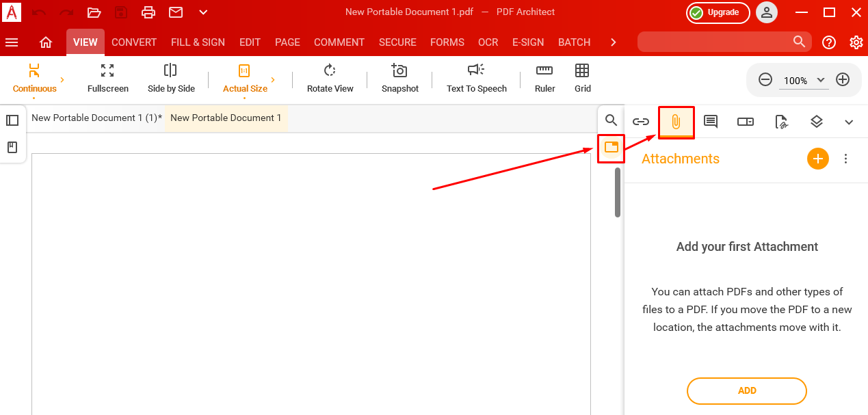Open the New Portable Document 1 tab
The height and width of the screenshot is (415, 868).
click(226, 118)
